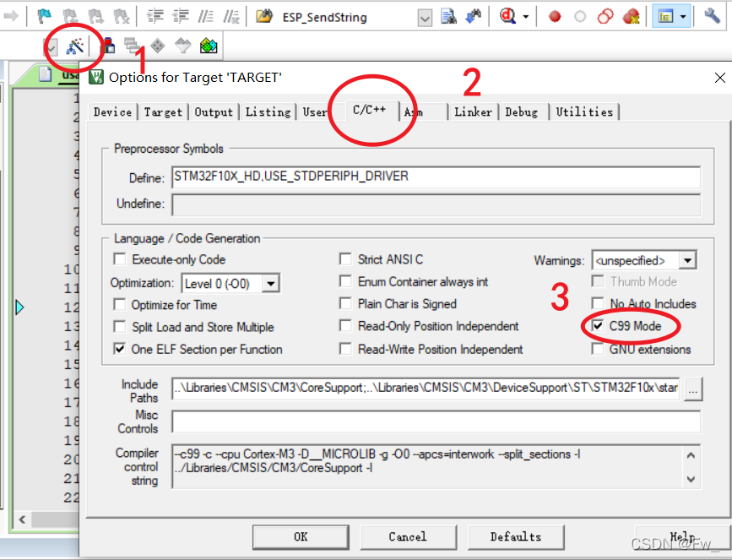Switch to the Linker tab
732x560 pixels.
tap(473, 111)
